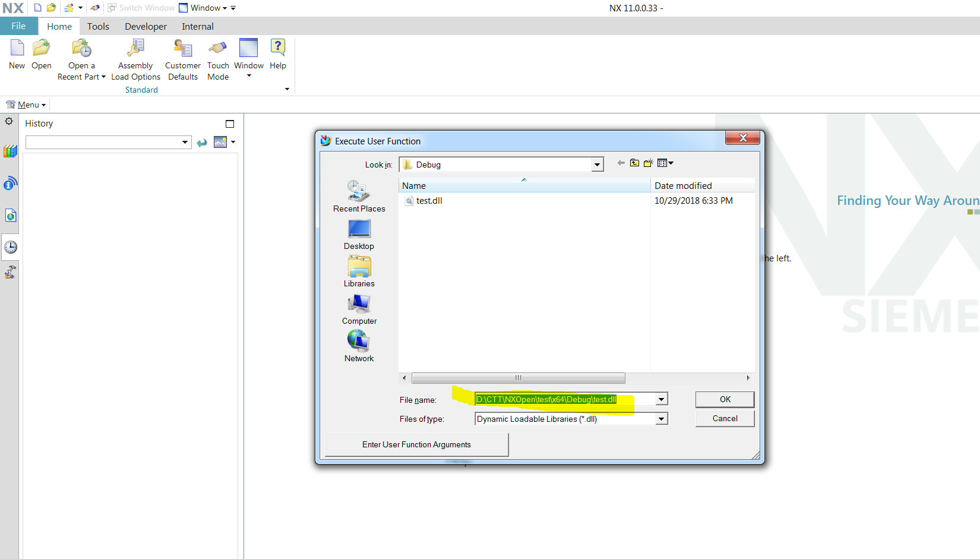Expand the Look in Debug dropdown
Screen dimensions: 980x559
point(597,165)
